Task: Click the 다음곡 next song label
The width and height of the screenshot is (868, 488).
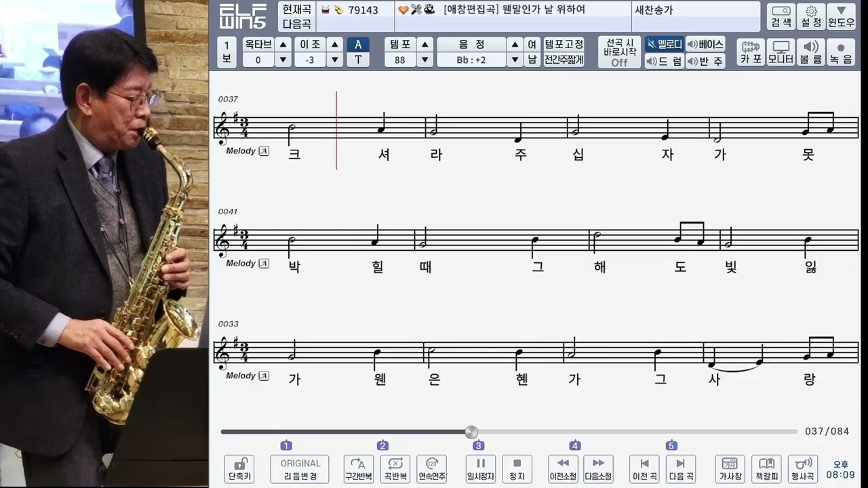Action: [x=297, y=24]
